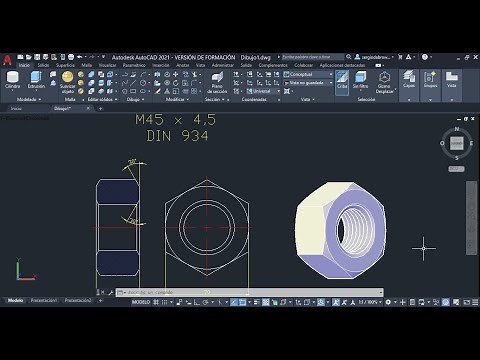Toggle the grid display in status bar

[x=156, y=302]
